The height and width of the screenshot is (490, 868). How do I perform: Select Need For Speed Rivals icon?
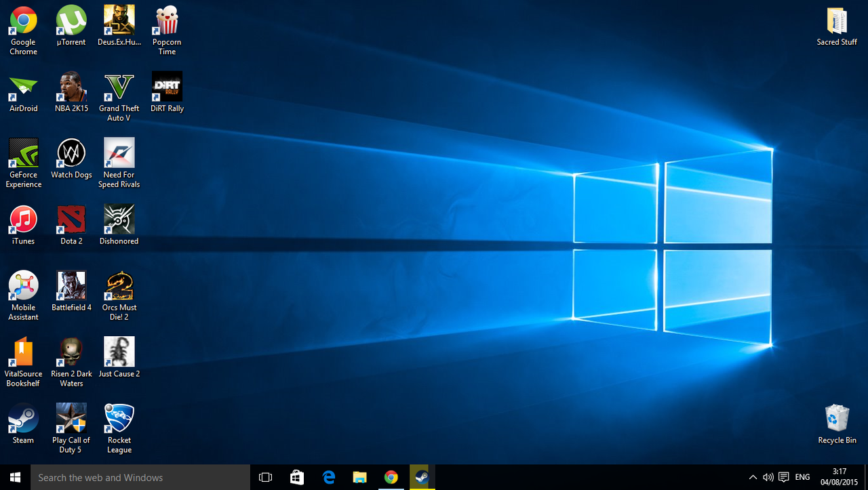click(119, 163)
